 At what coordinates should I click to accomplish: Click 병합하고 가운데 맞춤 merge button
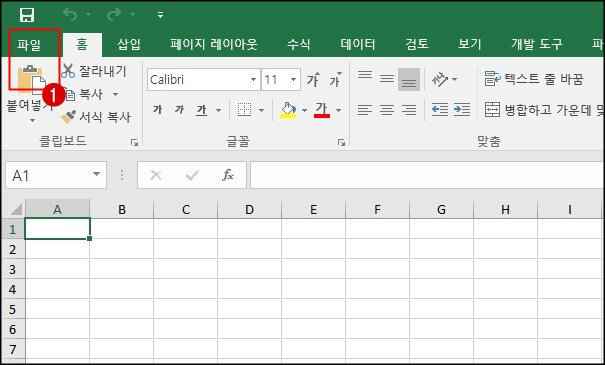click(x=544, y=110)
